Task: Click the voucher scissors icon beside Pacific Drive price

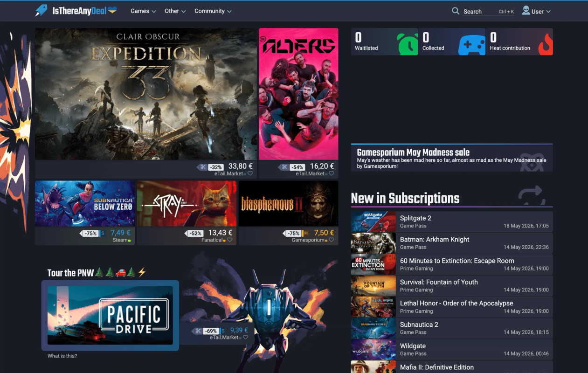Action: point(198,331)
